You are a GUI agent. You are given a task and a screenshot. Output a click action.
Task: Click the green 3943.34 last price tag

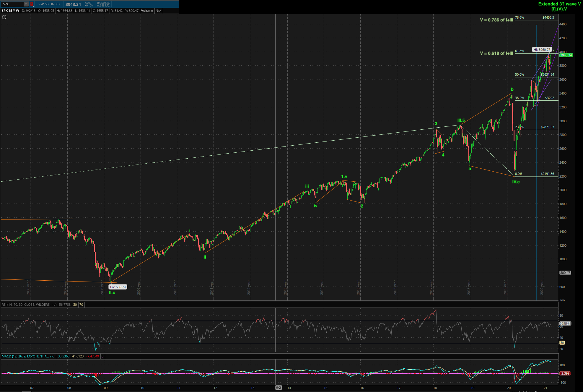(x=566, y=55)
